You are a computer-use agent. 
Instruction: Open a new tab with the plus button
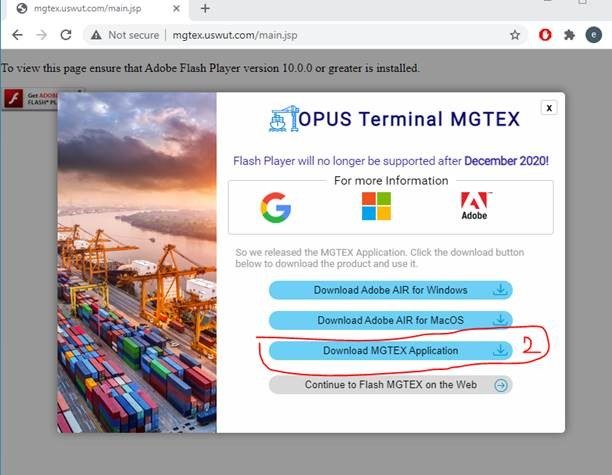(x=205, y=9)
